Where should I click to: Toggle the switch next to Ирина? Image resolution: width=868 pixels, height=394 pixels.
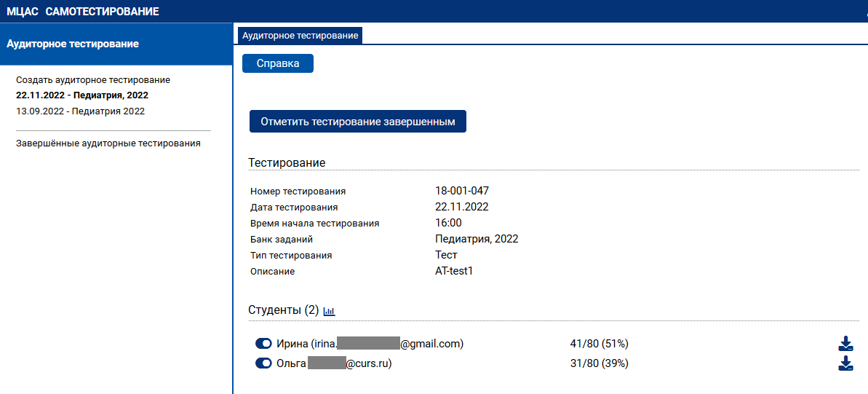pos(263,344)
